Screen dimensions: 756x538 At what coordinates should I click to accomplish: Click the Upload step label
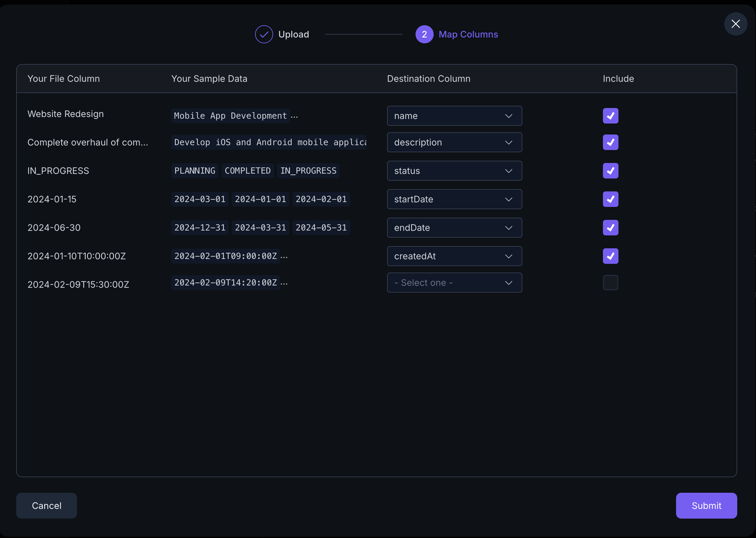(x=293, y=34)
